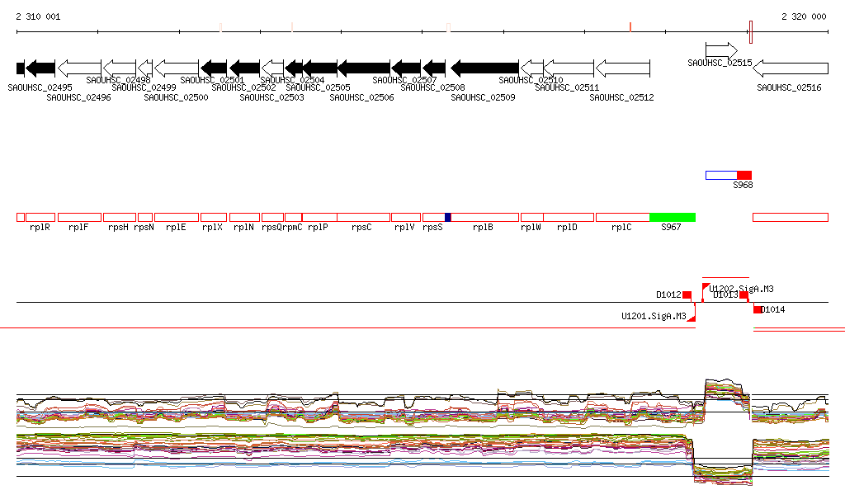Click the SAOUHSC_02509 black gene arrow
845x504 pixels.
[484, 67]
